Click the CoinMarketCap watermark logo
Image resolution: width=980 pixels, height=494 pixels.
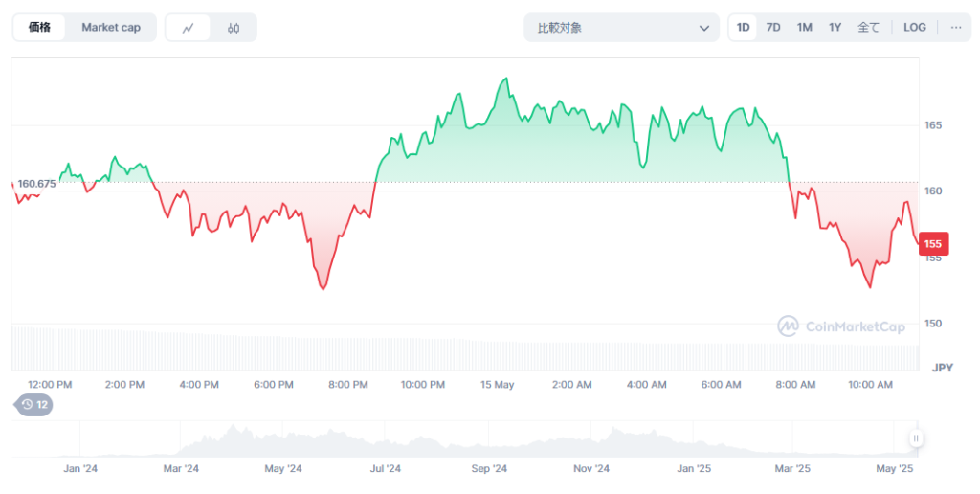coord(841,326)
